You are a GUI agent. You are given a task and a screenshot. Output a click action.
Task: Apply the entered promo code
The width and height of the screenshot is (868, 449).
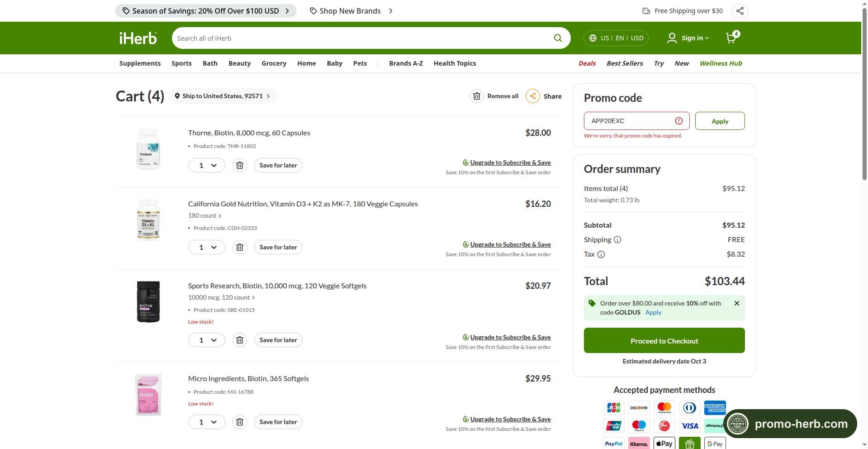pyautogui.click(x=720, y=121)
